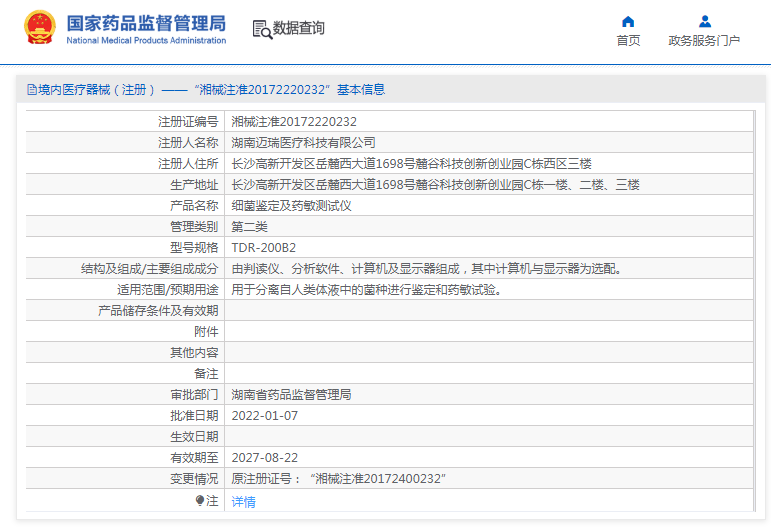
Task: Select expiry date 2027-08-22
Action: pyautogui.click(x=265, y=458)
